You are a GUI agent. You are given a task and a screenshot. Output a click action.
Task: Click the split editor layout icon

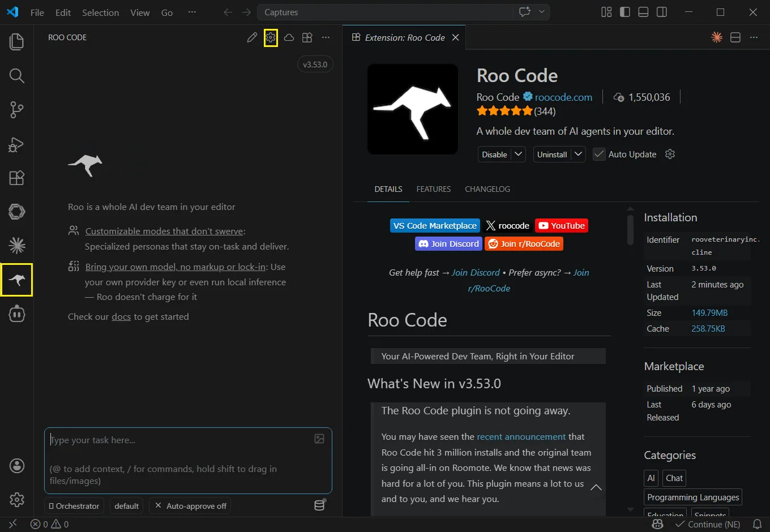(735, 37)
